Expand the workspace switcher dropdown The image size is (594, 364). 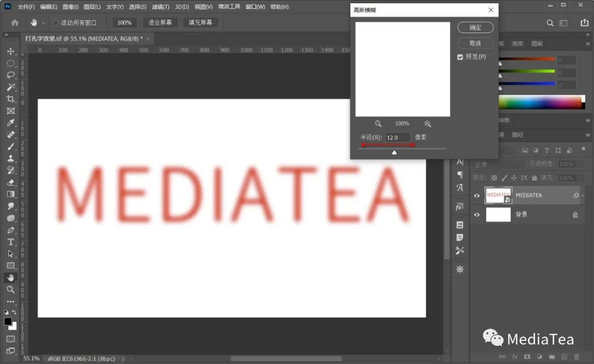tap(563, 23)
